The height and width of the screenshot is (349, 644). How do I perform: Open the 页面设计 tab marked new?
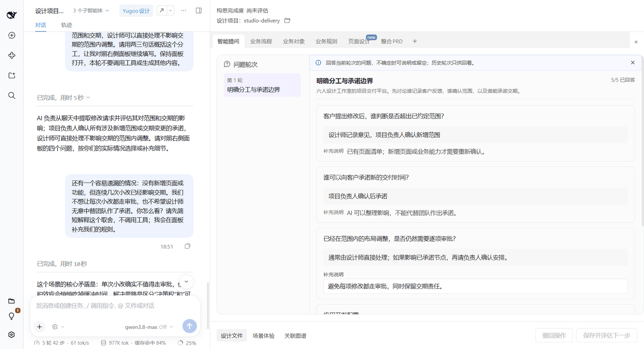point(359,41)
